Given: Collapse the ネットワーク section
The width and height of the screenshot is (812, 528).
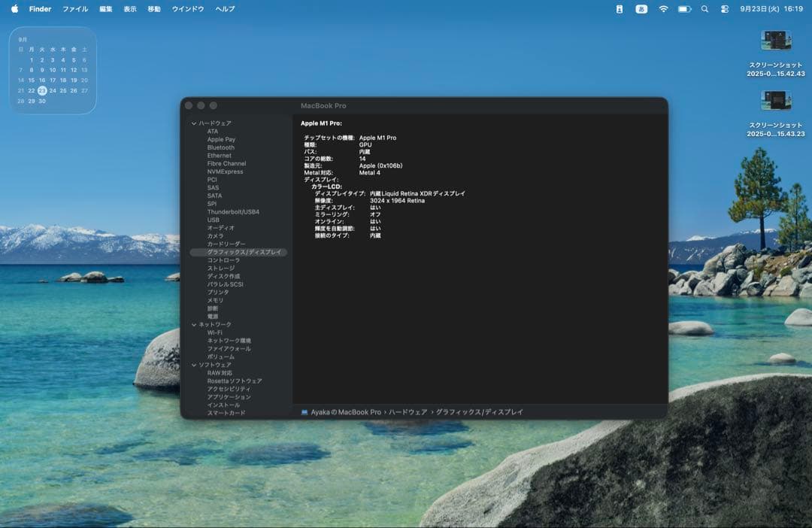Looking at the screenshot, I should [x=193, y=324].
